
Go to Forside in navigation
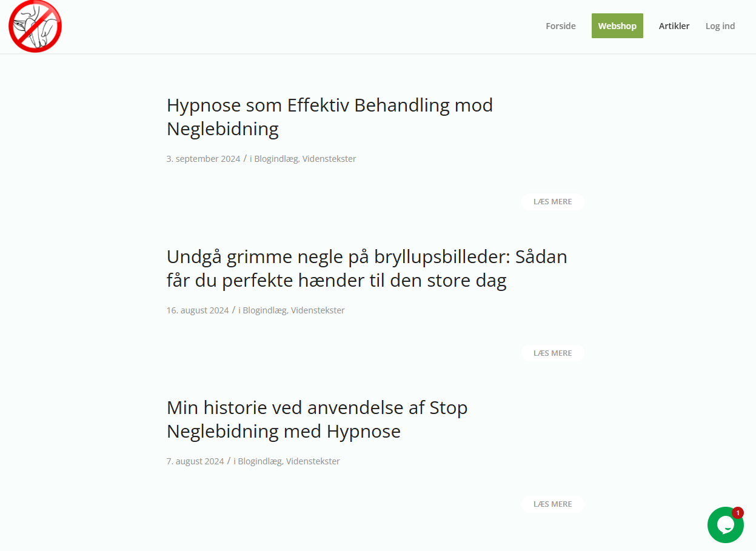click(560, 26)
